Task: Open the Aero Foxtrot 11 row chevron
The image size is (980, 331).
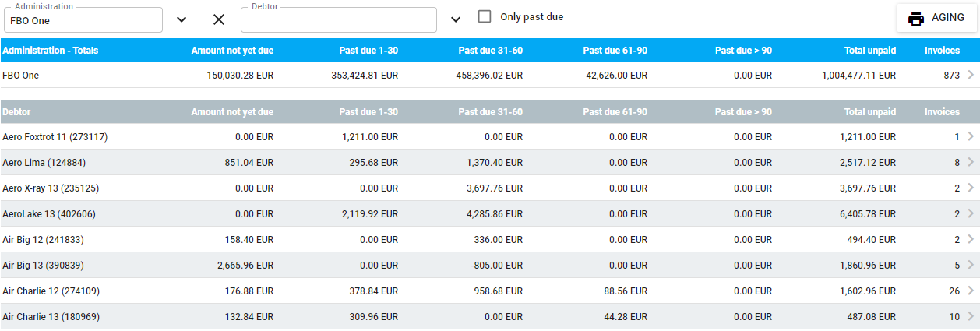Action: pos(970,136)
